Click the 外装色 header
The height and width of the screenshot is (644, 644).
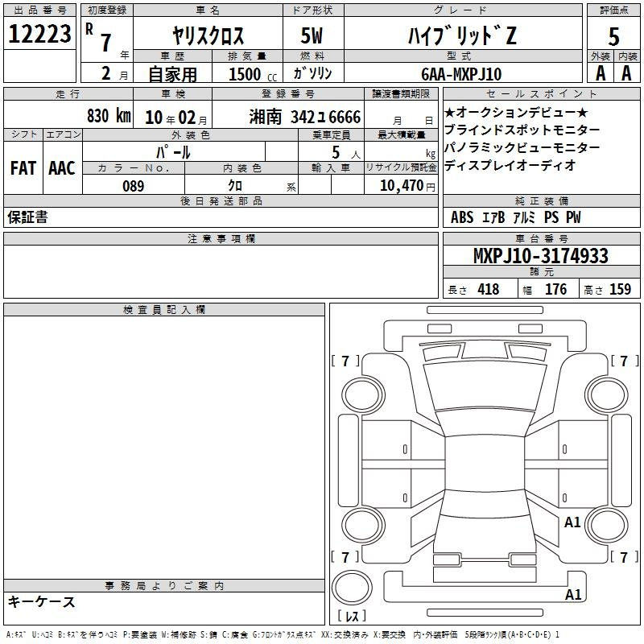191,135
